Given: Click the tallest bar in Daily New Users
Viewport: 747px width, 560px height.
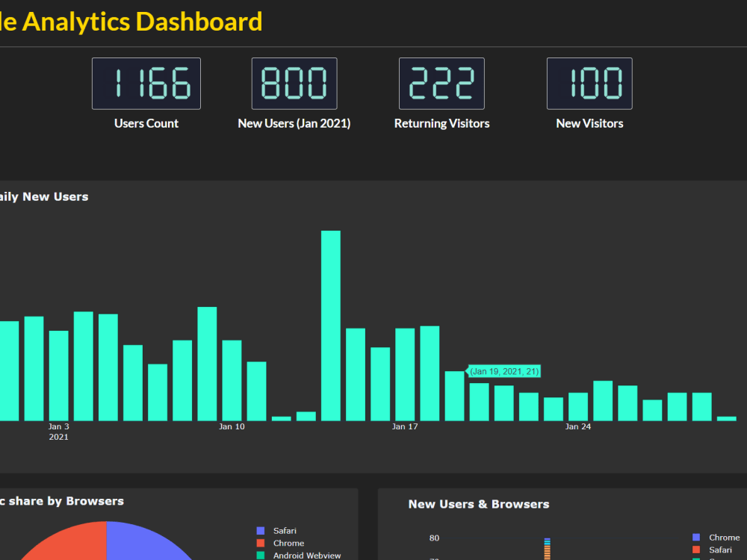Looking at the screenshot, I should 330,321.
